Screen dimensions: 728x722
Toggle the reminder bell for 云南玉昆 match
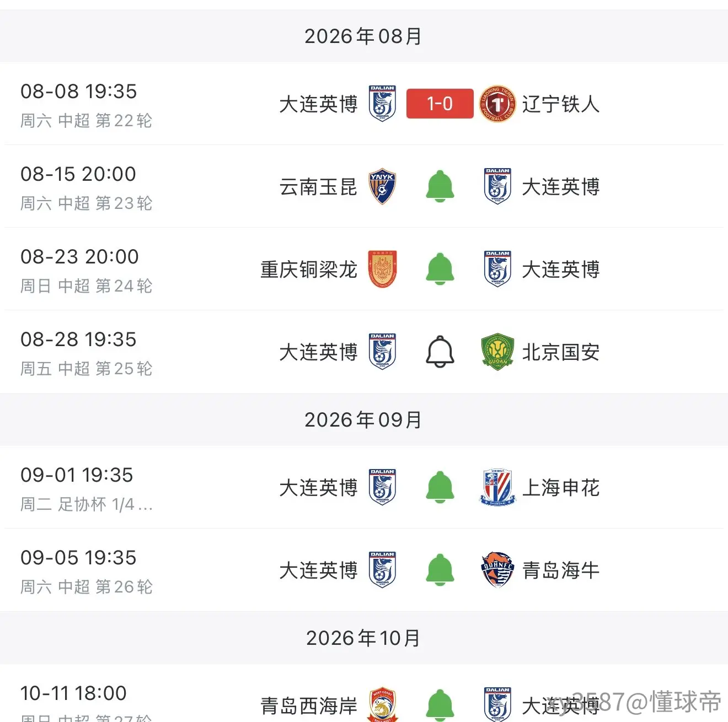440,186
